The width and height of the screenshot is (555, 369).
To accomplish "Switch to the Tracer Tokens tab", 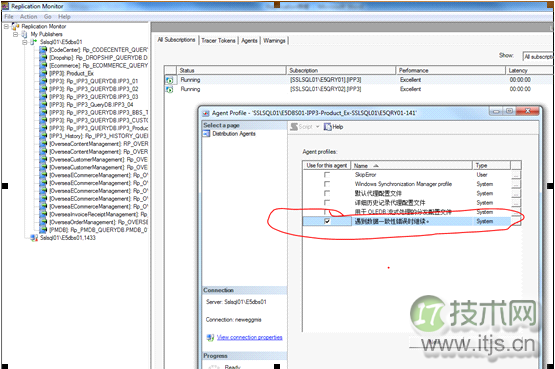I will pyautogui.click(x=218, y=41).
